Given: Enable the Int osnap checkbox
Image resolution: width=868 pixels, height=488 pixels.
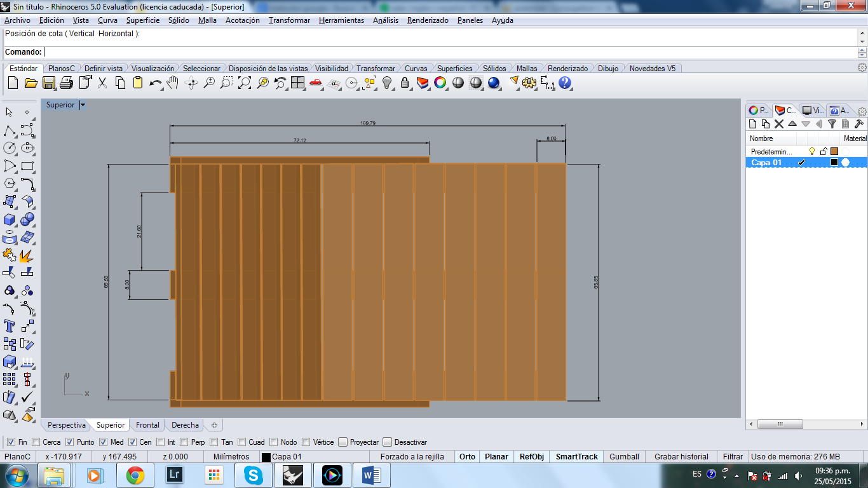Looking at the screenshot, I should 161,442.
